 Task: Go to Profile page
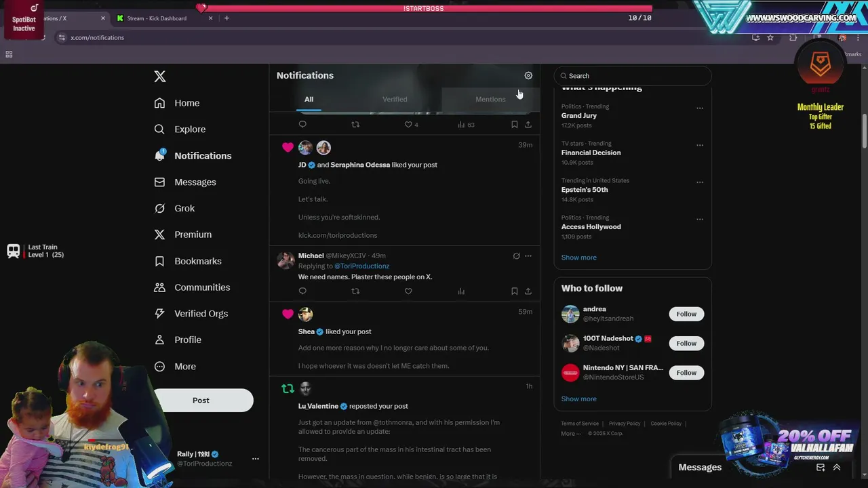point(178,340)
